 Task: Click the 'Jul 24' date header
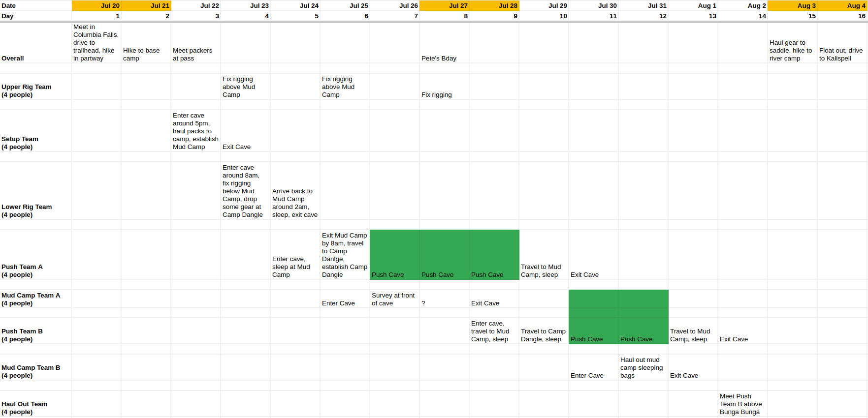pyautogui.click(x=295, y=5)
